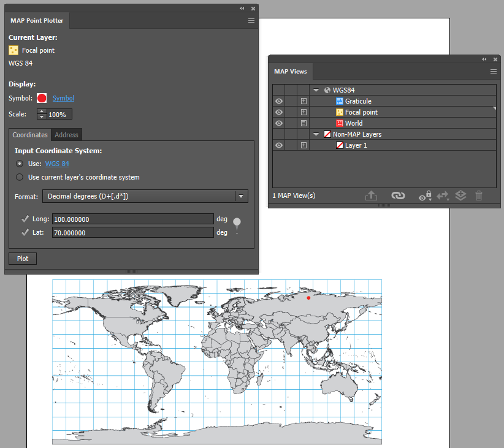
Task: Select the Graticule layer in MAP Views
Action: (358, 101)
